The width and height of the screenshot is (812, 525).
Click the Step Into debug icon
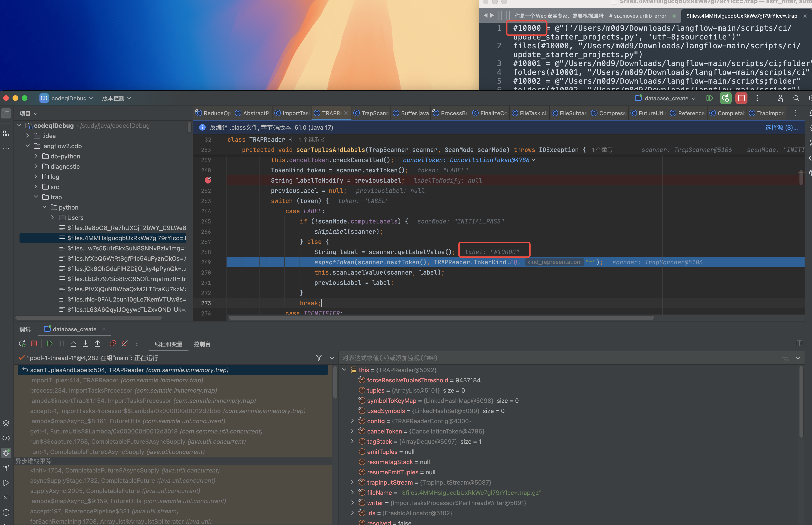pos(85,344)
